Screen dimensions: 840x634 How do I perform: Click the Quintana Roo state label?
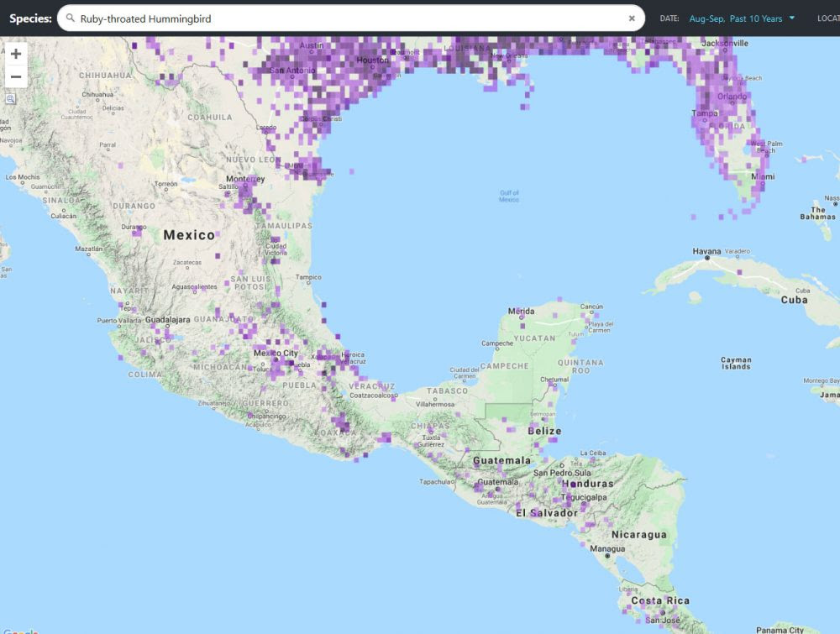[580, 367]
